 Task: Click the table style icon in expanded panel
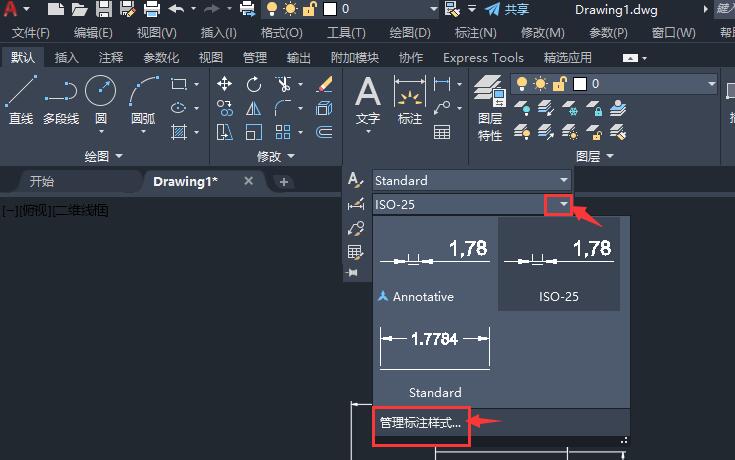point(355,252)
